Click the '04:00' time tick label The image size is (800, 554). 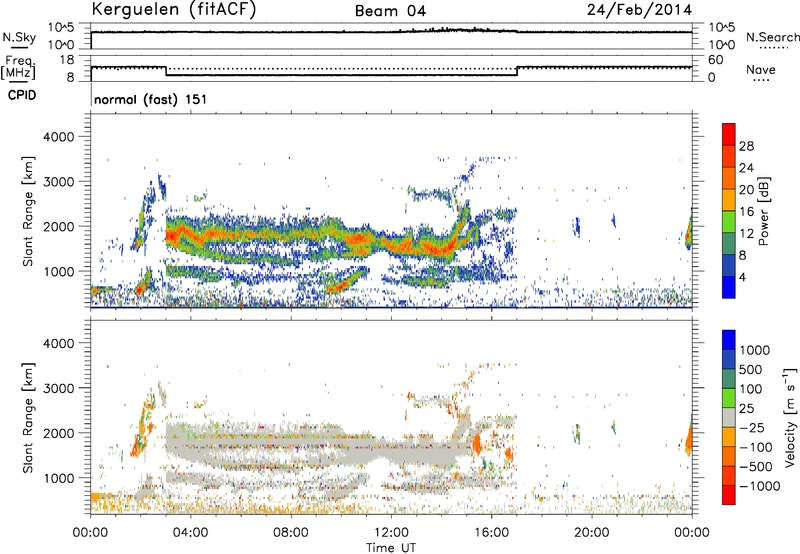click(x=190, y=533)
